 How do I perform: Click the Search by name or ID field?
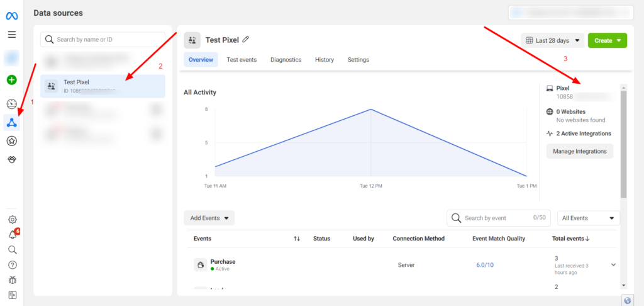[103, 40]
